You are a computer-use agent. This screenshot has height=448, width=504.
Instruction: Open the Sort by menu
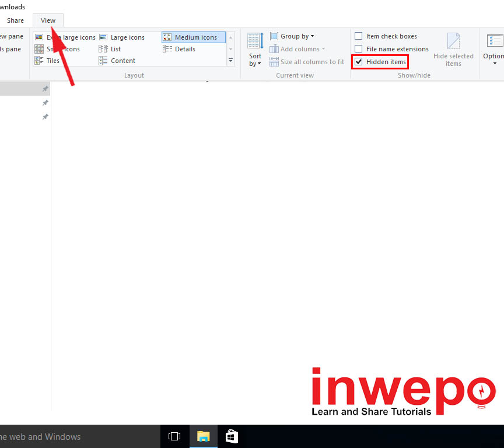click(256, 50)
